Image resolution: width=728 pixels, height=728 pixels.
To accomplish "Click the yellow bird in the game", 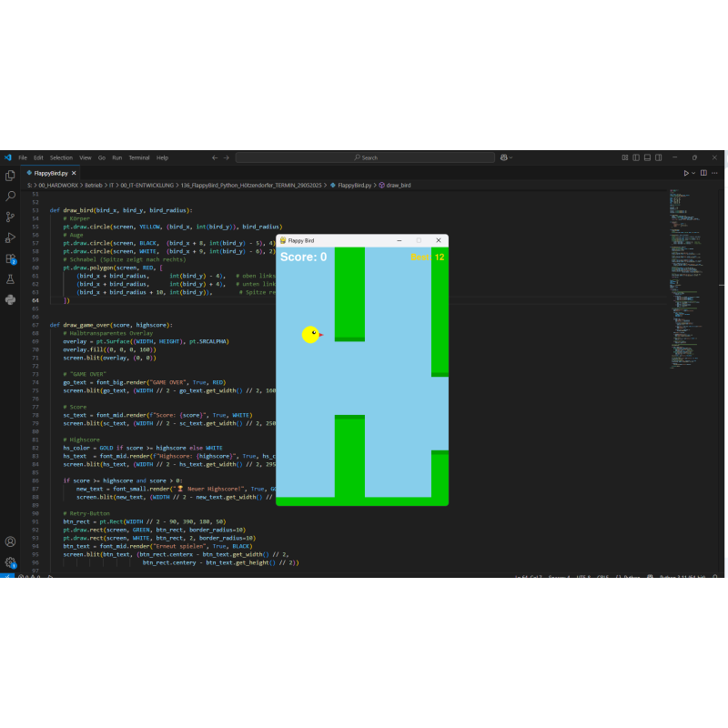I will coord(312,334).
